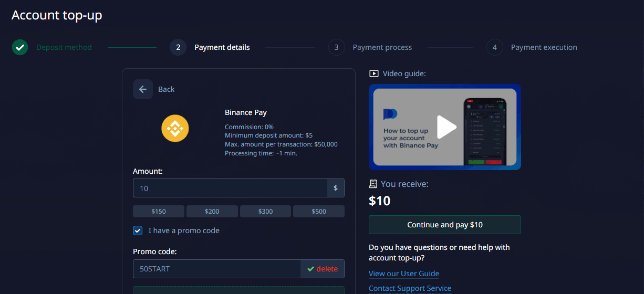This screenshot has height=294, width=644.
Task: Choose the $300 preset amount
Action: click(265, 211)
